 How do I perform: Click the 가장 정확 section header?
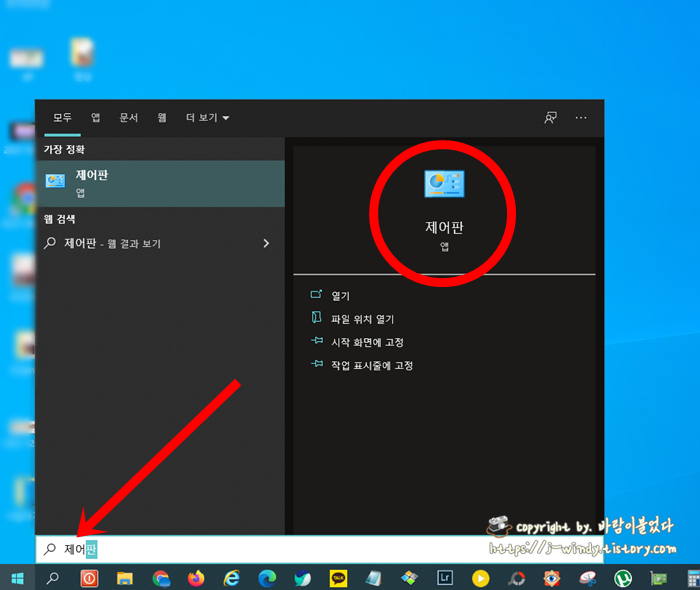point(64,150)
